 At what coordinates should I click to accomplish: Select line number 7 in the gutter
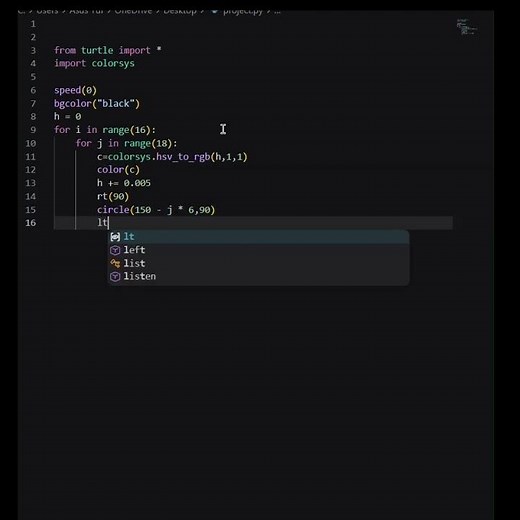click(x=33, y=104)
